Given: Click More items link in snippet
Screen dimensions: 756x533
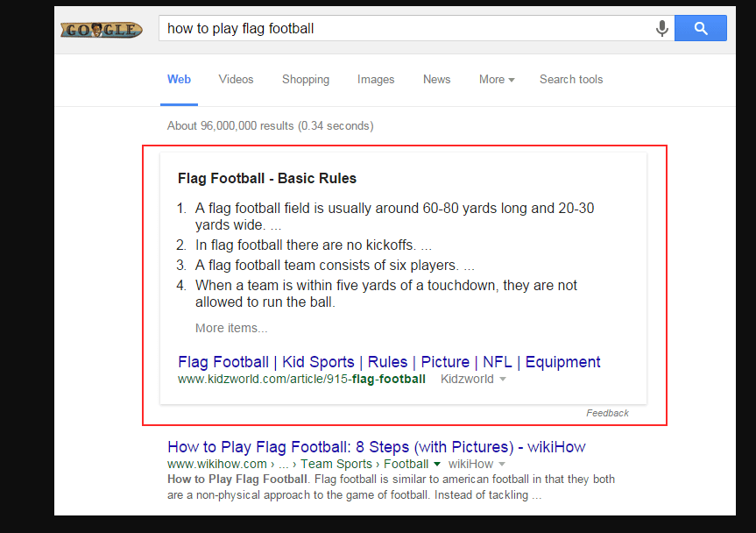Looking at the screenshot, I should 231,328.
